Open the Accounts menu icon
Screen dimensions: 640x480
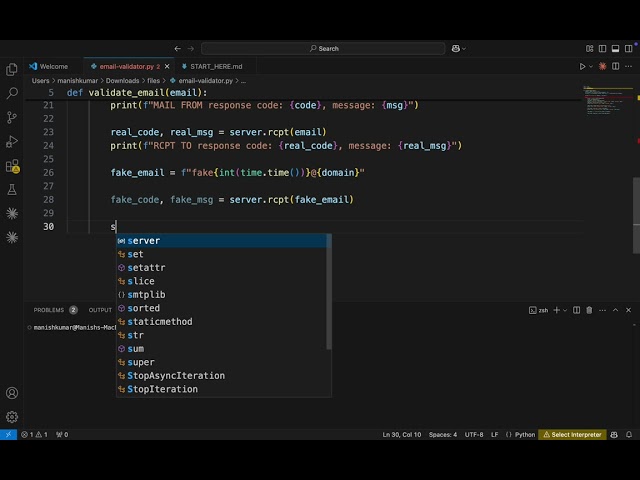click(12, 393)
